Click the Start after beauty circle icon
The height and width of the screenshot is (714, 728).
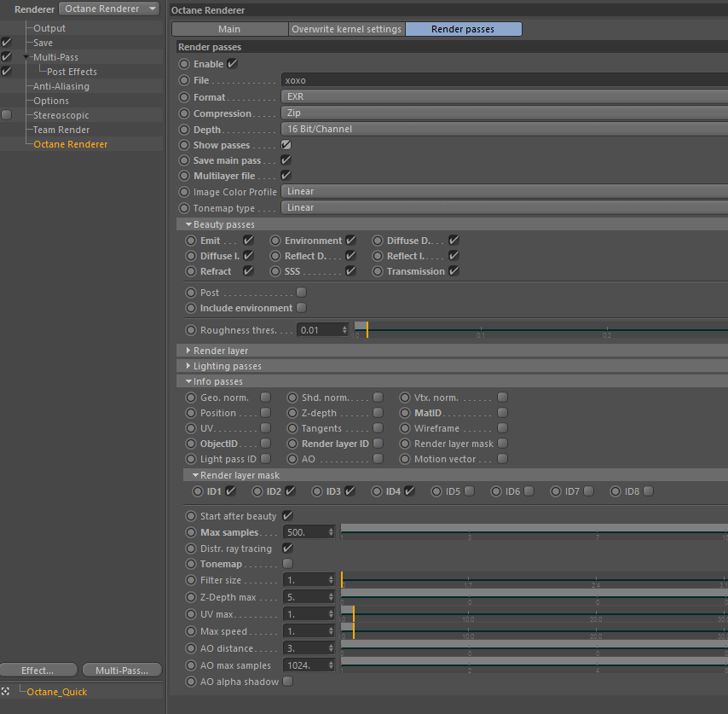(191, 516)
